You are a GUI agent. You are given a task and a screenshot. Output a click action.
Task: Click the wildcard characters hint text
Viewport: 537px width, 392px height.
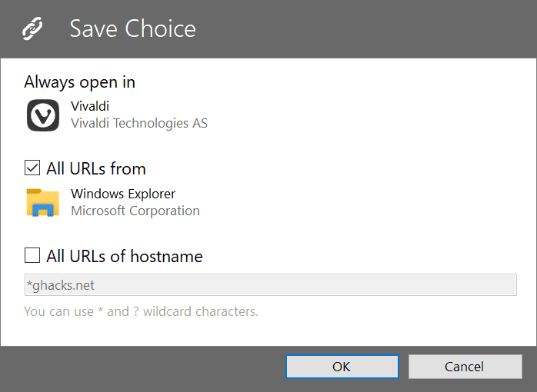pyautogui.click(x=141, y=311)
